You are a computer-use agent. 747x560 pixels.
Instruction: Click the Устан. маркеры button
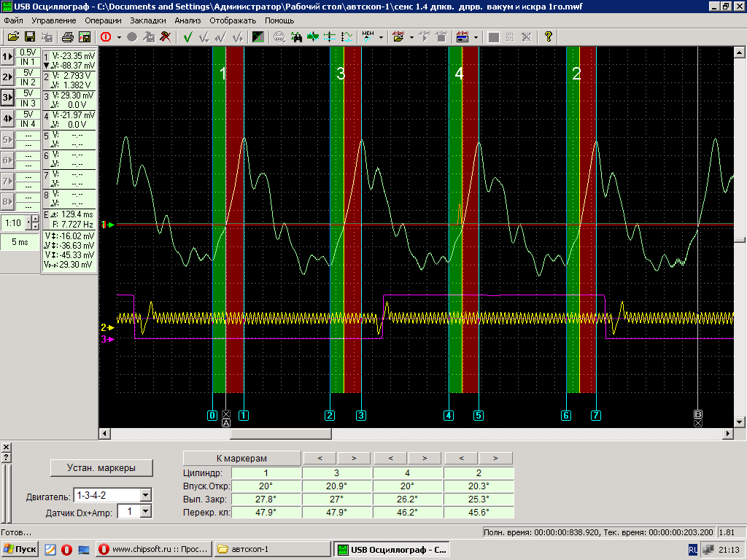pos(101,467)
